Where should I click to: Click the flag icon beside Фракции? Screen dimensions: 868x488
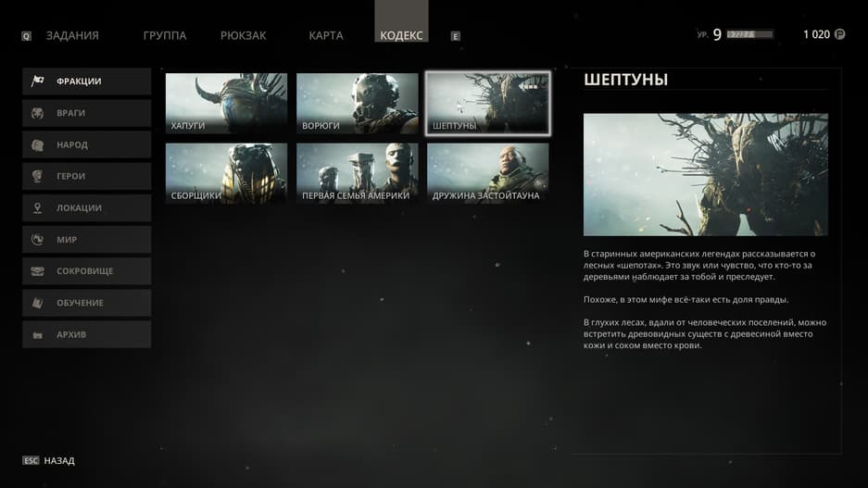pyautogui.click(x=38, y=81)
